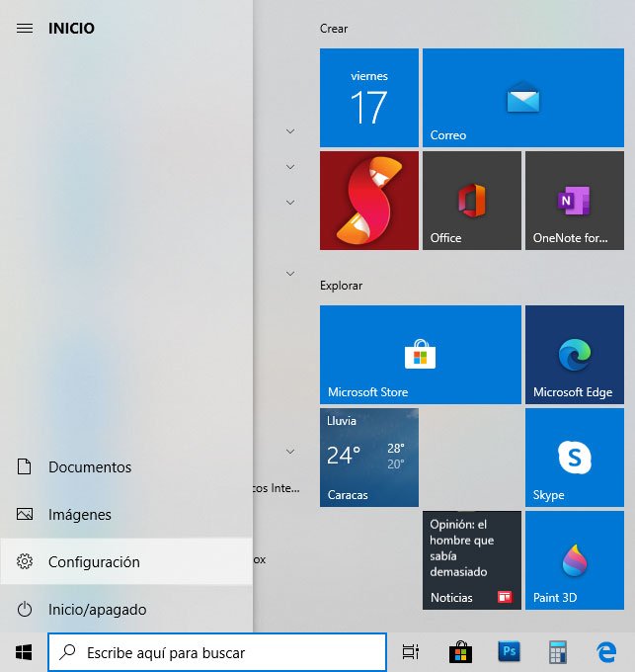Image resolution: width=635 pixels, height=672 pixels.
Task: Collapse the INICIO hamburger menu
Action: coord(25,29)
